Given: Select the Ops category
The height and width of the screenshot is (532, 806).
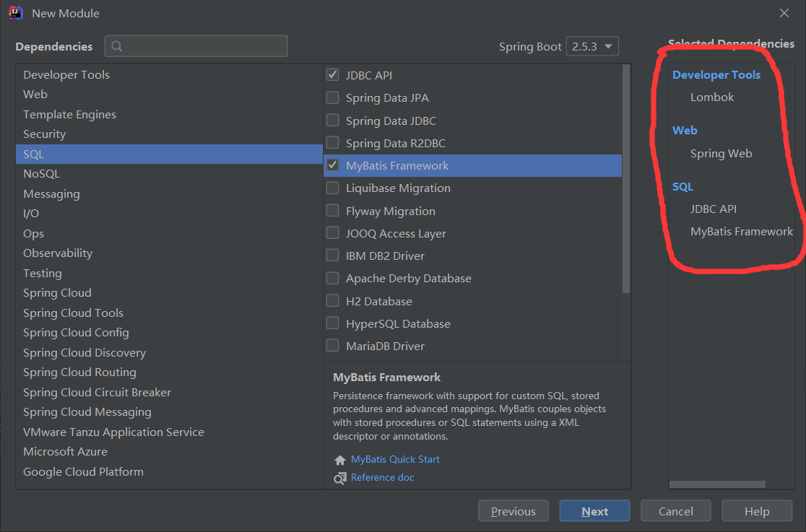Looking at the screenshot, I should (169, 233).
